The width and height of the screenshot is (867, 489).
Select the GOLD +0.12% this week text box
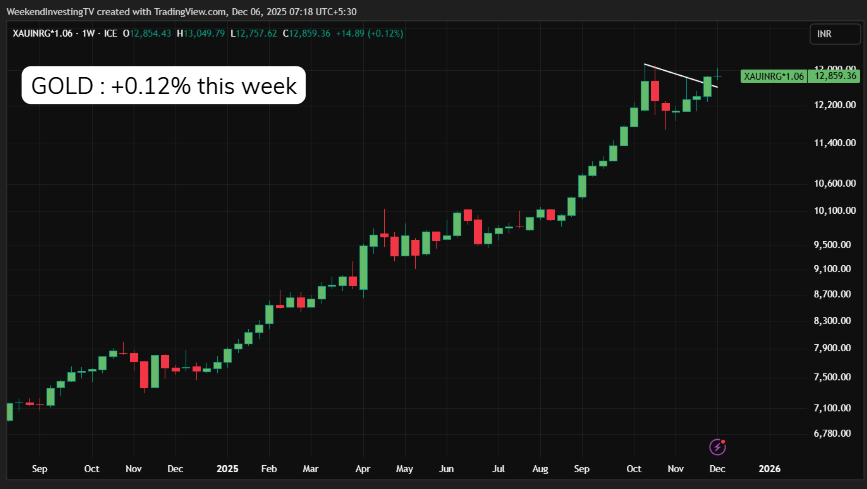coord(164,86)
